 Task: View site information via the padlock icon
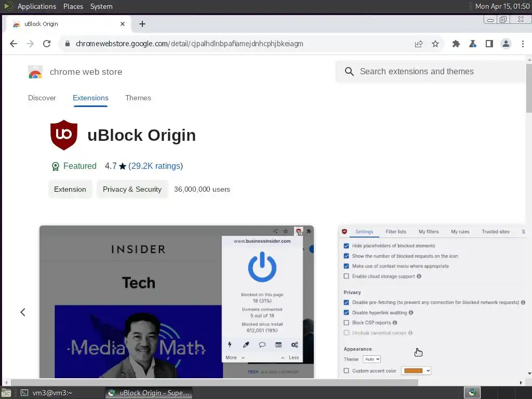[x=68, y=44]
